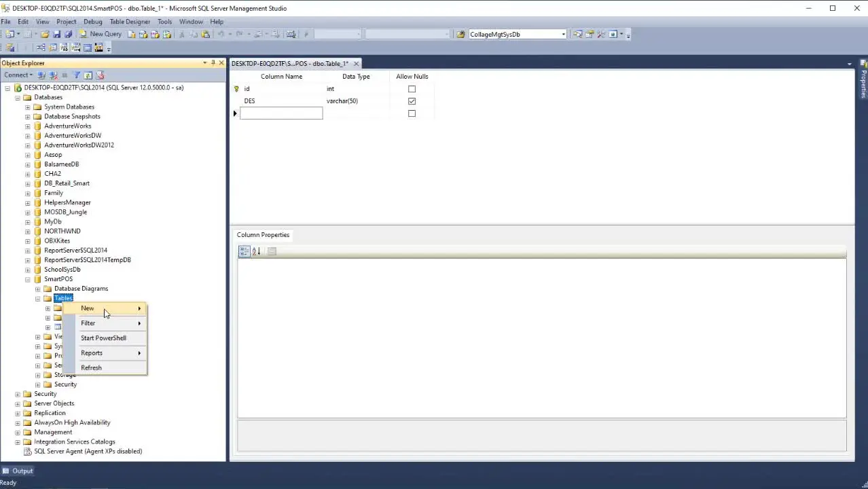Click the tools wrench icon right of database combo
Screen dimensions: 868x489
pyautogui.click(x=601, y=34)
